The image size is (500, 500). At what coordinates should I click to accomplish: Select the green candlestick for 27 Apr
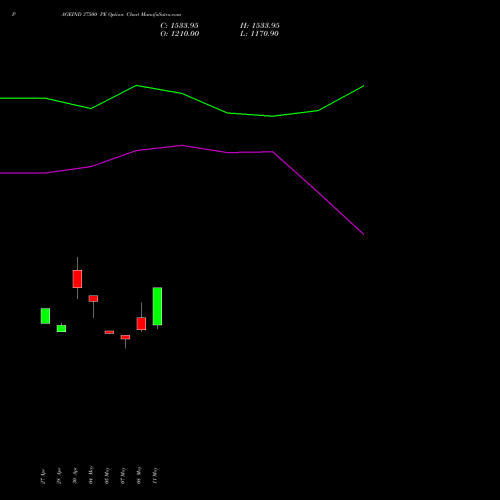(45, 316)
